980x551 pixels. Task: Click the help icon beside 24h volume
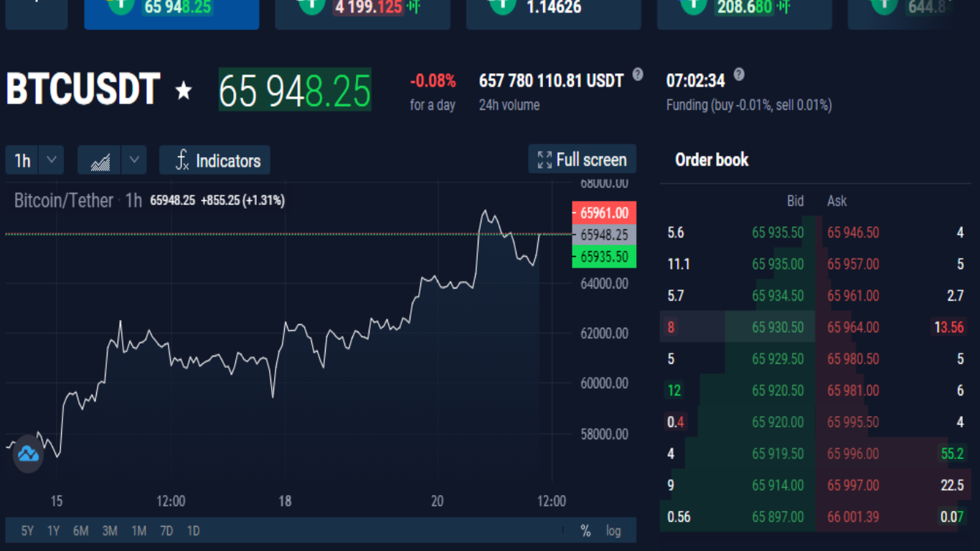pyautogui.click(x=638, y=74)
